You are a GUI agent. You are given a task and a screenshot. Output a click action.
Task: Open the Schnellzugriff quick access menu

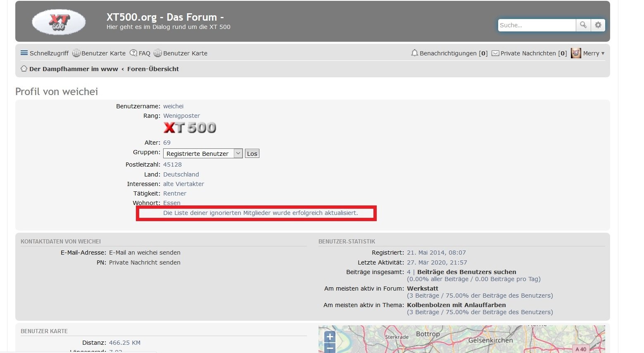click(x=45, y=53)
